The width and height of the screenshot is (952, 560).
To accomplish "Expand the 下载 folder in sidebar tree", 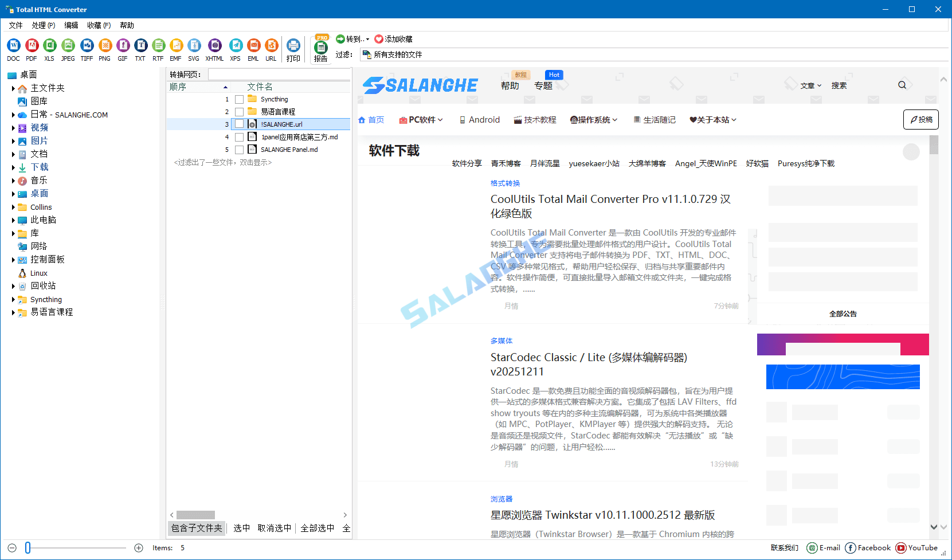I will [x=13, y=167].
